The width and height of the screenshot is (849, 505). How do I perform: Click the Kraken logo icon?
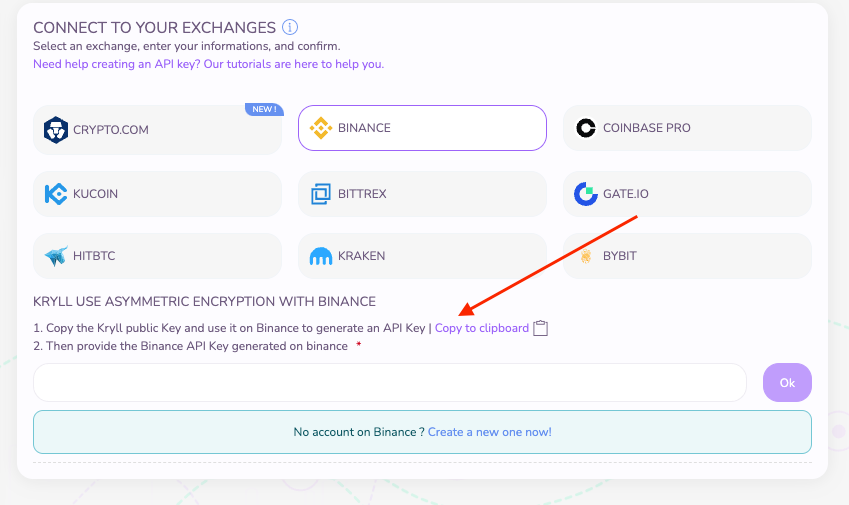coord(321,256)
